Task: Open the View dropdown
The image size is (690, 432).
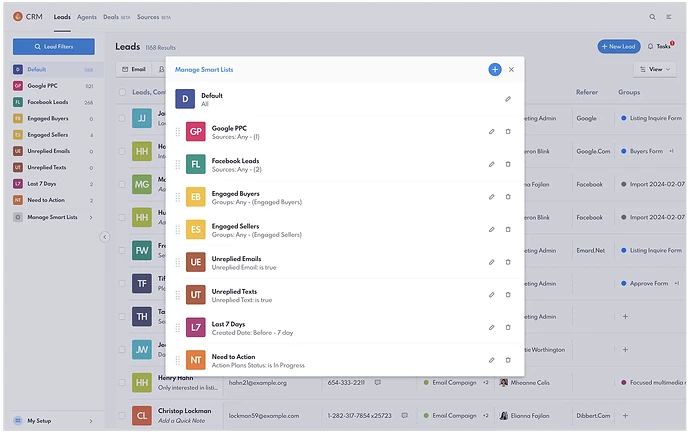Action: click(x=656, y=70)
